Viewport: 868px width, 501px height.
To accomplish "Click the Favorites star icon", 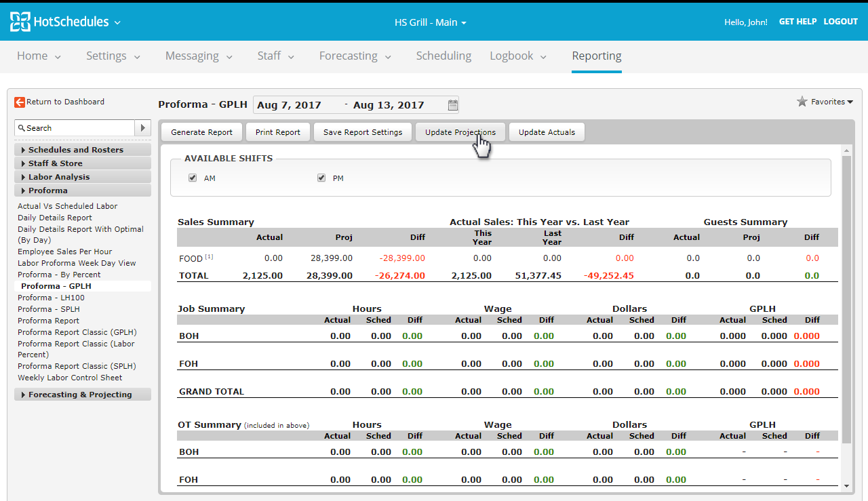I will (x=802, y=102).
